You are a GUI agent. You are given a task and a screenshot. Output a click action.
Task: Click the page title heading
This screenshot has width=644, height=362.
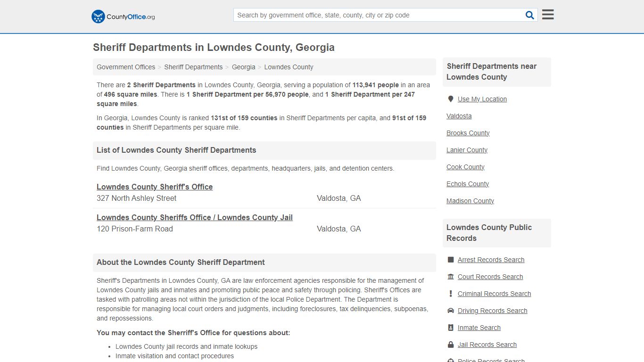[x=214, y=48]
